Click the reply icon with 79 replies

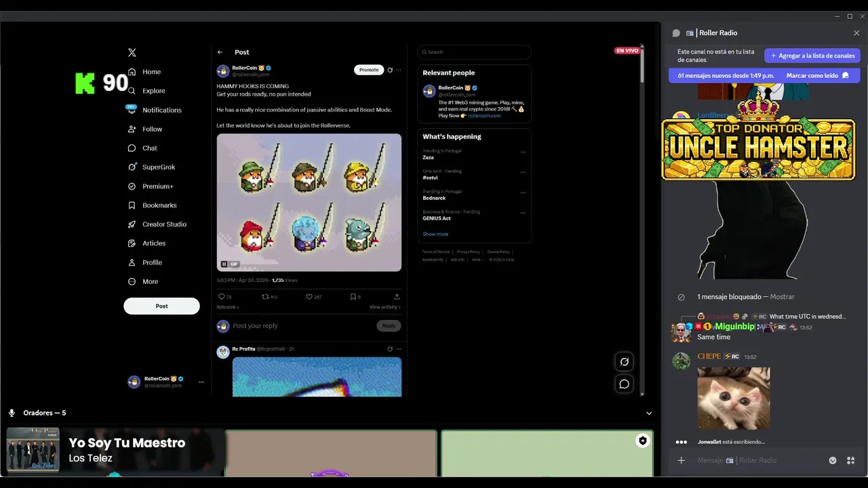point(221,297)
